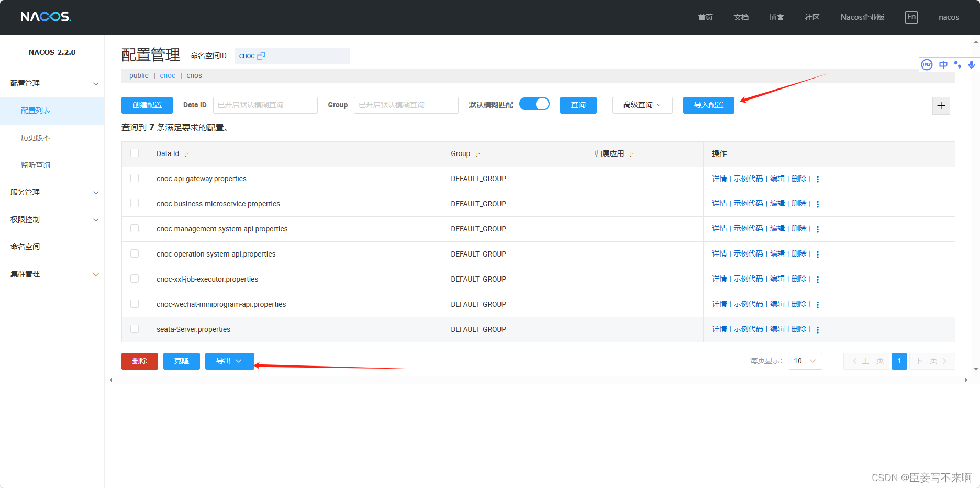This screenshot has width=980, height=488.
Task: Open more actions for cnoc-management-system-api.properties
Action: pos(818,229)
